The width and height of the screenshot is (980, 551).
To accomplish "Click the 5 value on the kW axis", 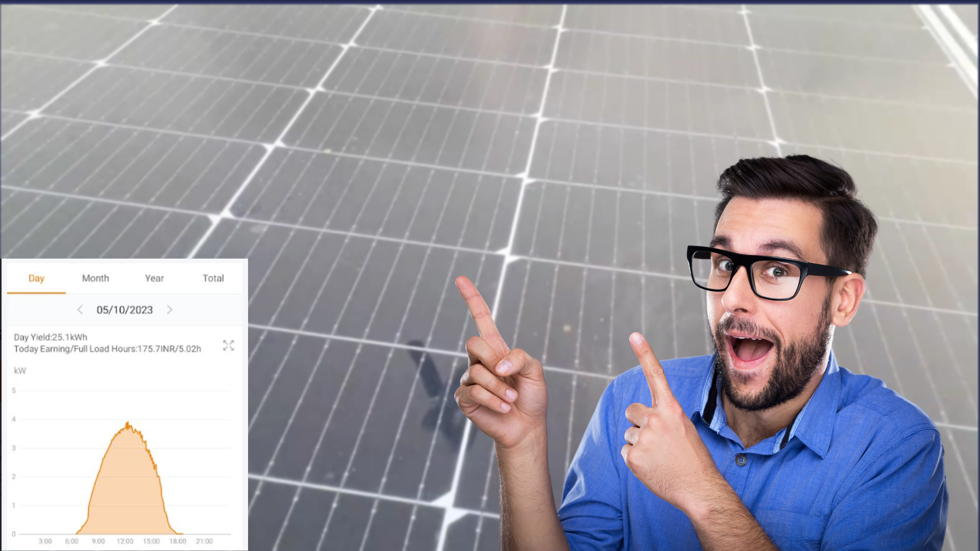I will 14,391.
